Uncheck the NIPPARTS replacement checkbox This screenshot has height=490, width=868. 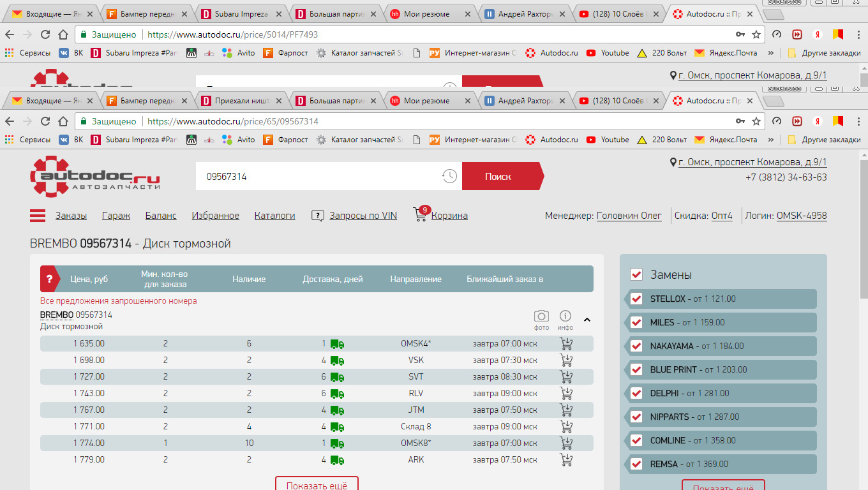pyautogui.click(x=636, y=417)
